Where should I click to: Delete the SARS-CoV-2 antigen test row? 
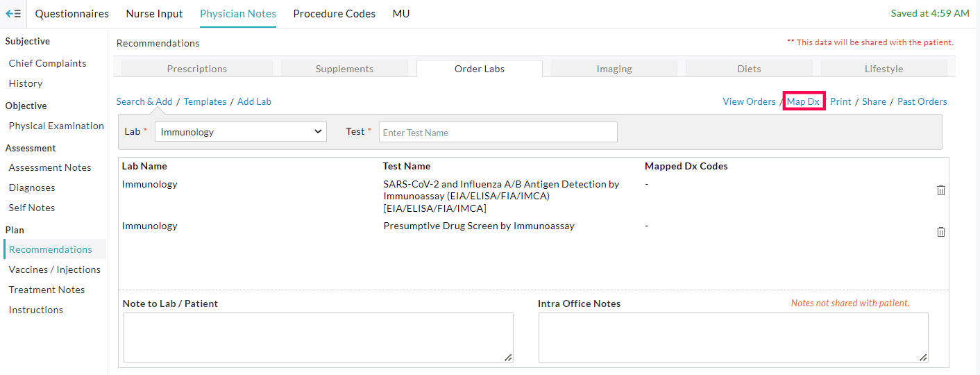(940, 190)
